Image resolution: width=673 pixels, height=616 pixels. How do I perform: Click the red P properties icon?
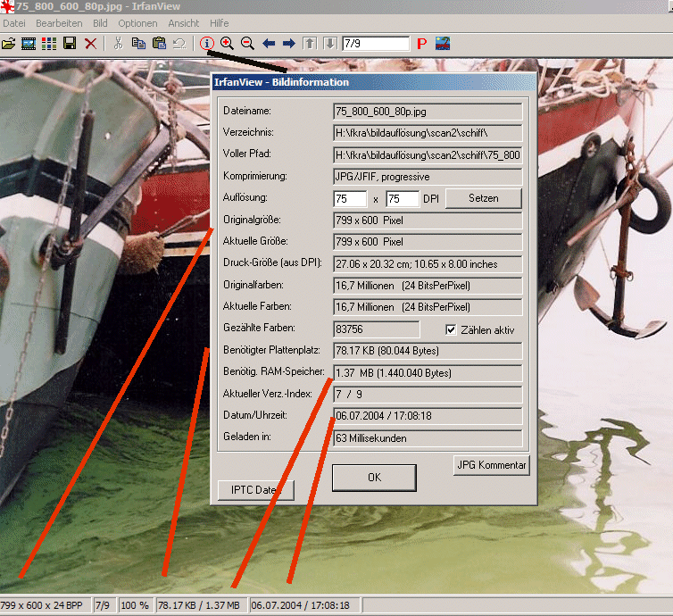(422, 43)
